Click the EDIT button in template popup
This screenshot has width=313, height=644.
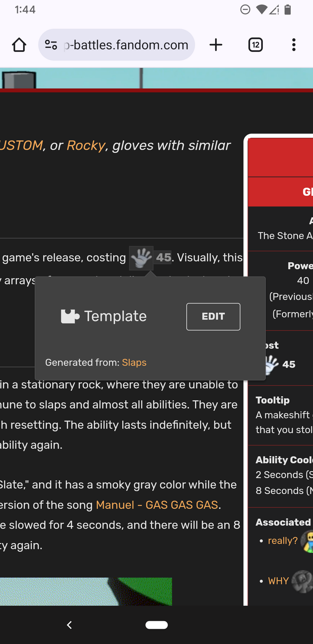[213, 317]
